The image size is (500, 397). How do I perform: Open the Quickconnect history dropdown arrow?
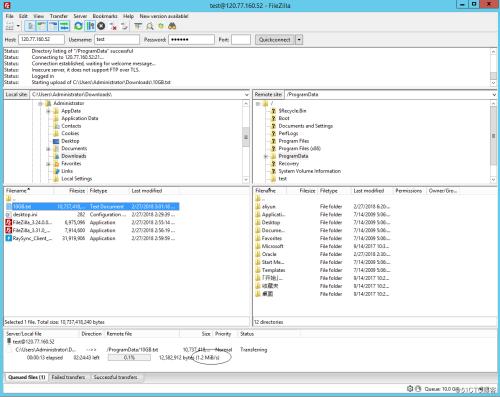(299, 40)
